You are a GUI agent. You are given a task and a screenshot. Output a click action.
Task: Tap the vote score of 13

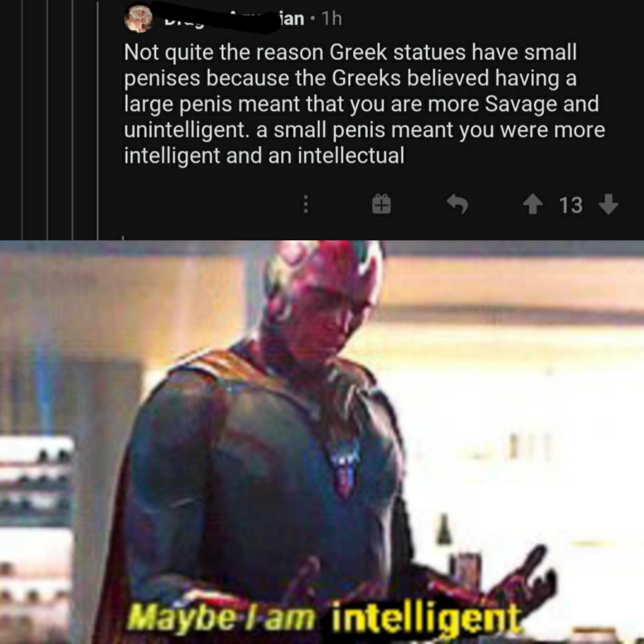[x=571, y=205]
